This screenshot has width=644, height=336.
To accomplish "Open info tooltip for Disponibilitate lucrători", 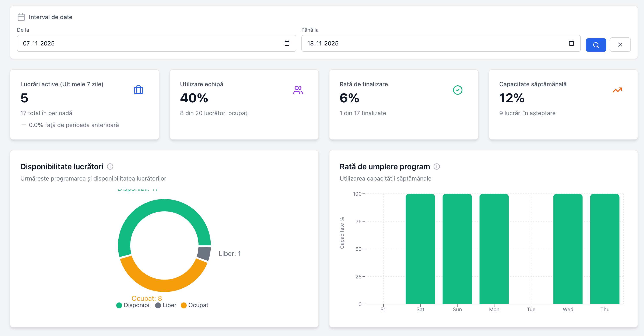I will point(111,167).
